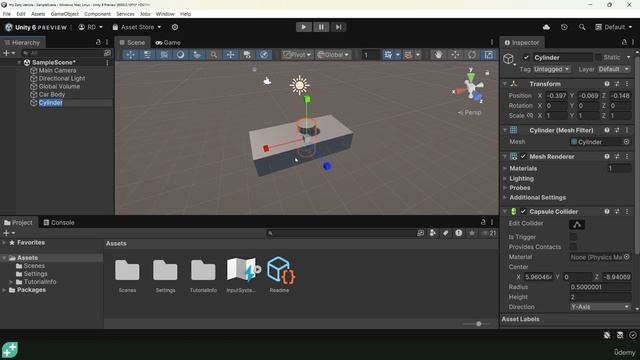640x360 pixels.
Task: Open the Tag Untagged dropdown
Action: [x=552, y=69]
